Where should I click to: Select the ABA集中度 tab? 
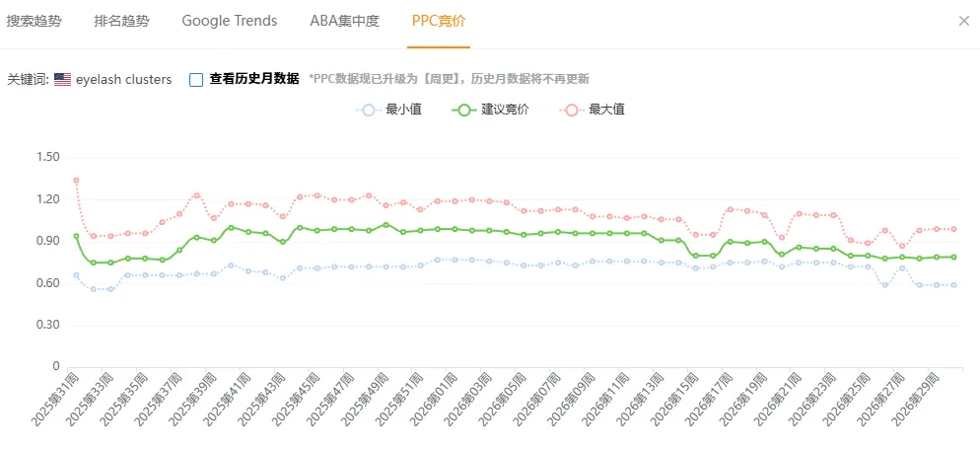tap(344, 21)
